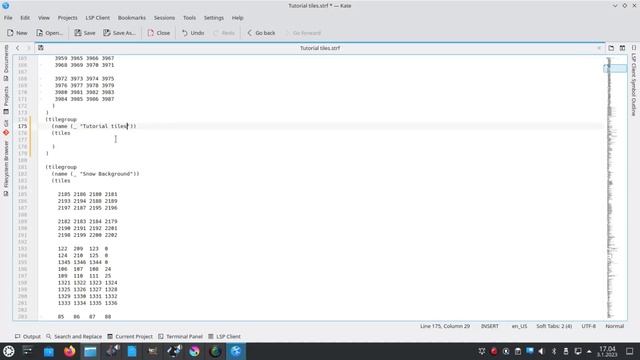This screenshot has width=640, height=360.
Task: Show the Filesystem Browser side panel
Action: (6, 168)
